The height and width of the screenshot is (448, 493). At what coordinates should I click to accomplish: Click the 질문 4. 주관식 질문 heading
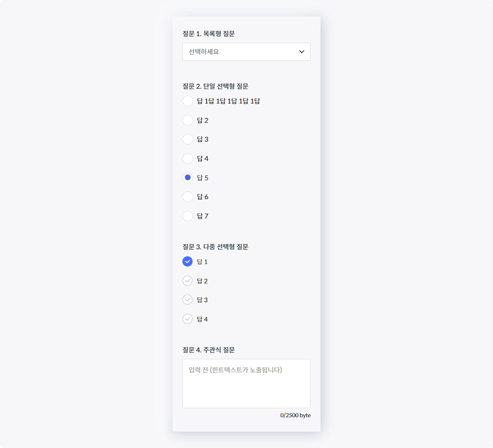click(209, 350)
